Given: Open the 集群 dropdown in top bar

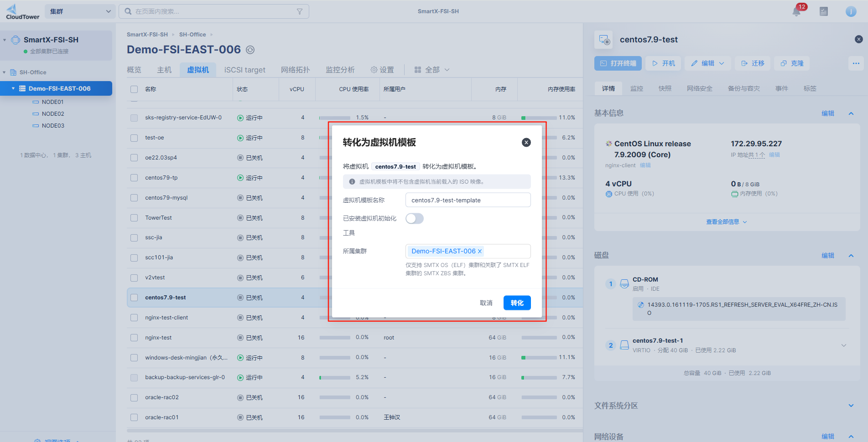Looking at the screenshot, I should coord(80,11).
